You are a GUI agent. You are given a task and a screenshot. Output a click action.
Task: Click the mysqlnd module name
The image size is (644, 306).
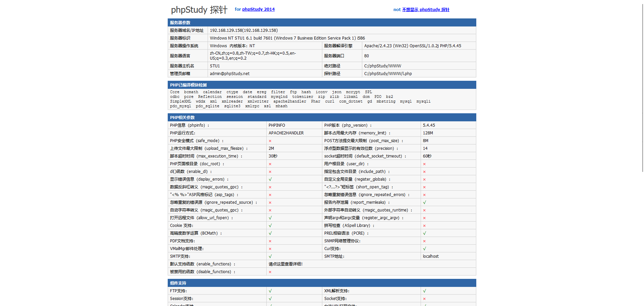click(x=279, y=97)
